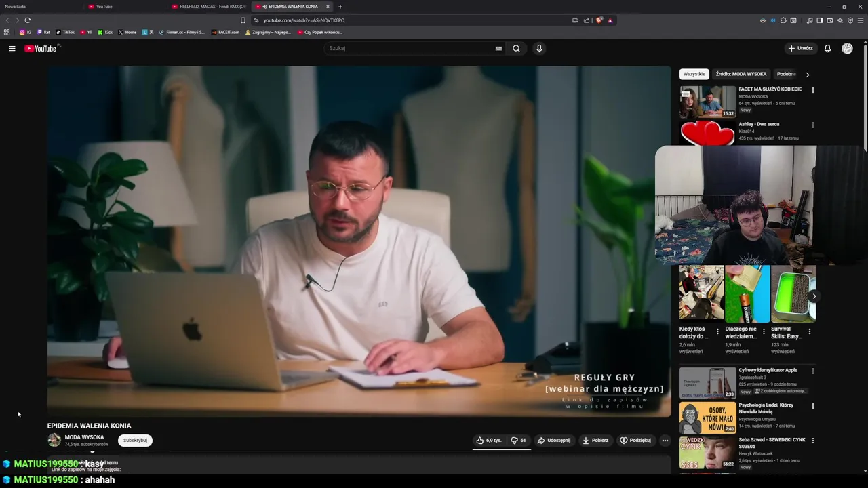The height and width of the screenshot is (488, 868).
Task: Open the IG bookmark
Action: pyautogui.click(x=25, y=32)
